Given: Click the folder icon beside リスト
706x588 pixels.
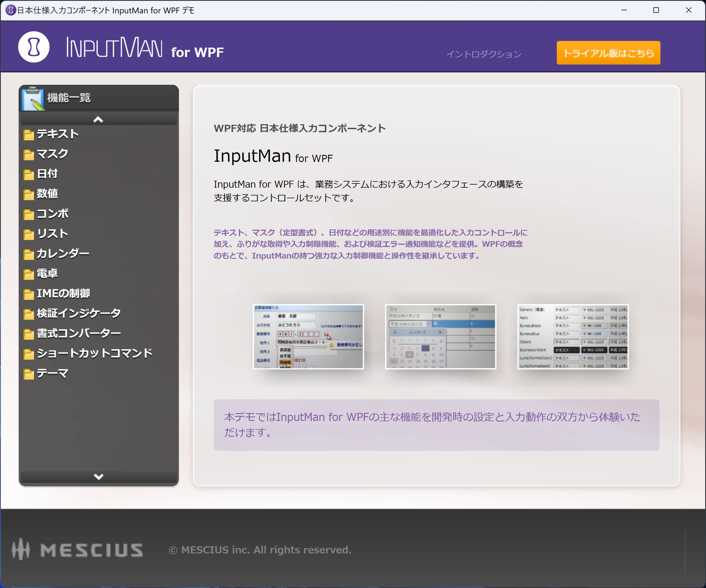Looking at the screenshot, I should click(x=29, y=234).
